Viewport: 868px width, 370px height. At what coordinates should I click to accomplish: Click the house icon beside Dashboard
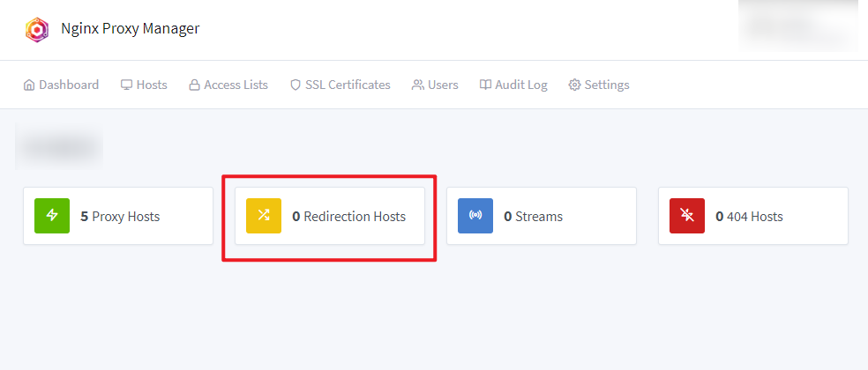click(29, 85)
